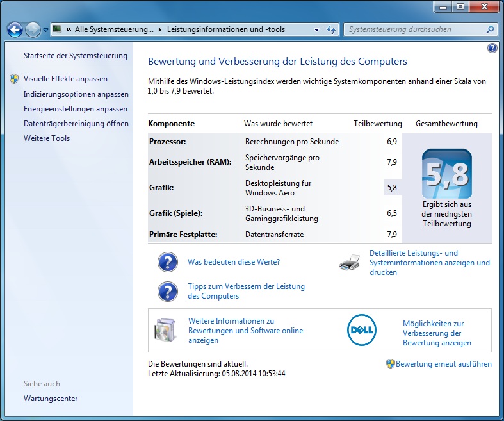Select the Prozessor row label

pyautogui.click(x=167, y=142)
